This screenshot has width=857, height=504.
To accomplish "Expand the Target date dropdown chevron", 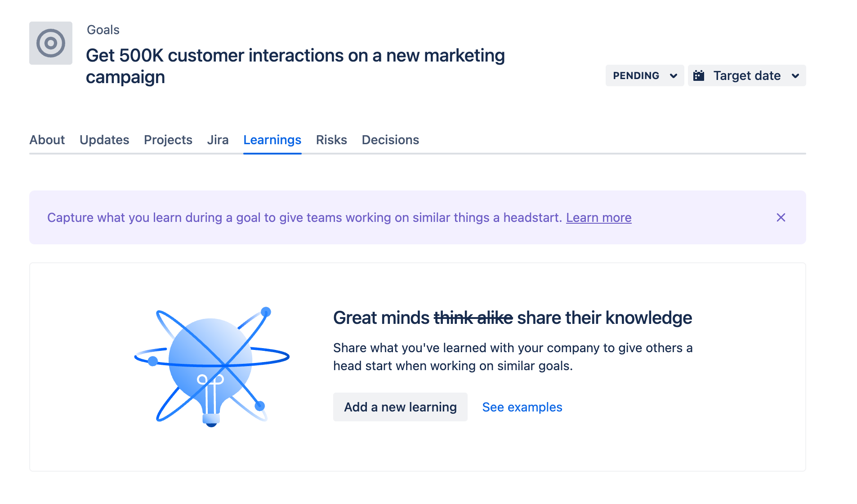I will [x=795, y=75].
